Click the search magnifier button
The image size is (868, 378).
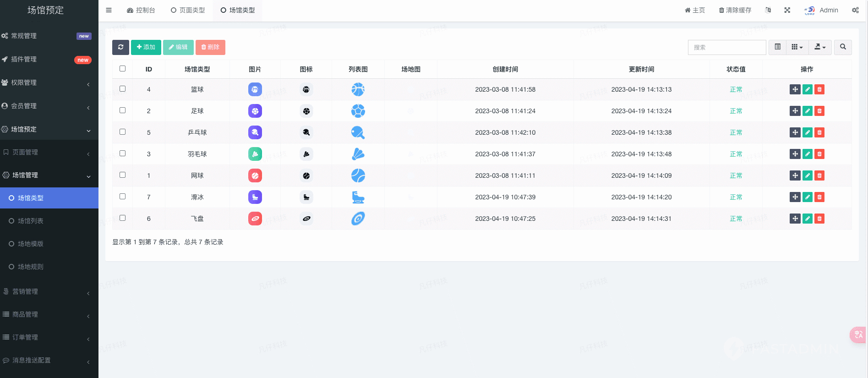pos(843,47)
